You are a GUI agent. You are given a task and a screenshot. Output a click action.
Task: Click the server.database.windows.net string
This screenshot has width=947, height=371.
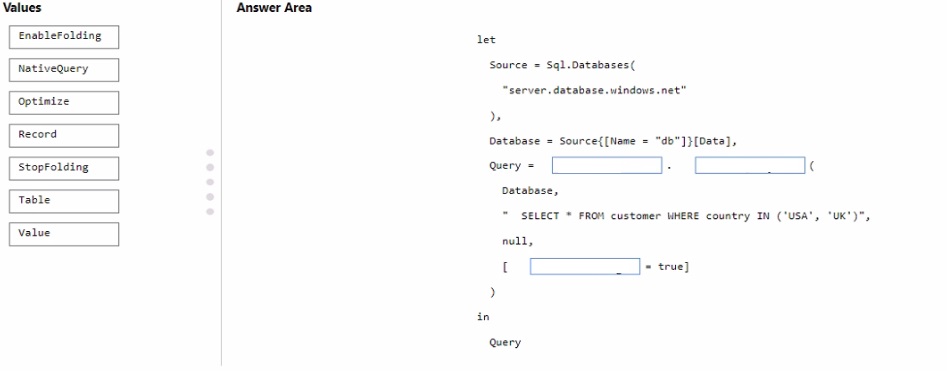tap(595, 91)
